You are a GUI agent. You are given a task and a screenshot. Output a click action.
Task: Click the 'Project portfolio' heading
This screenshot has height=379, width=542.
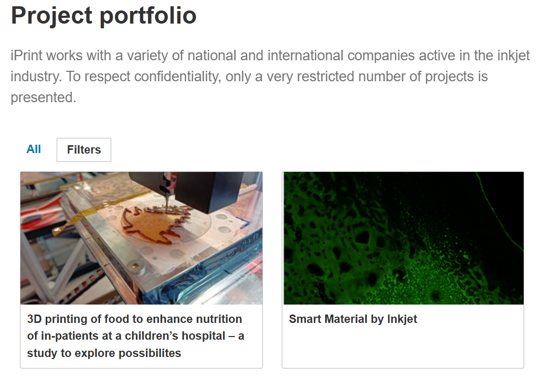(104, 16)
